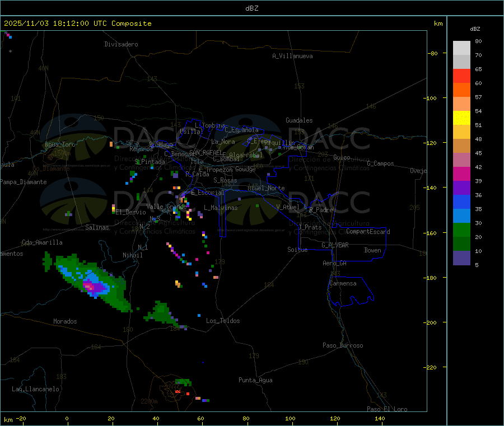Click the 'dBZ' title at top center
This screenshot has height=426, width=504.
coord(251,8)
